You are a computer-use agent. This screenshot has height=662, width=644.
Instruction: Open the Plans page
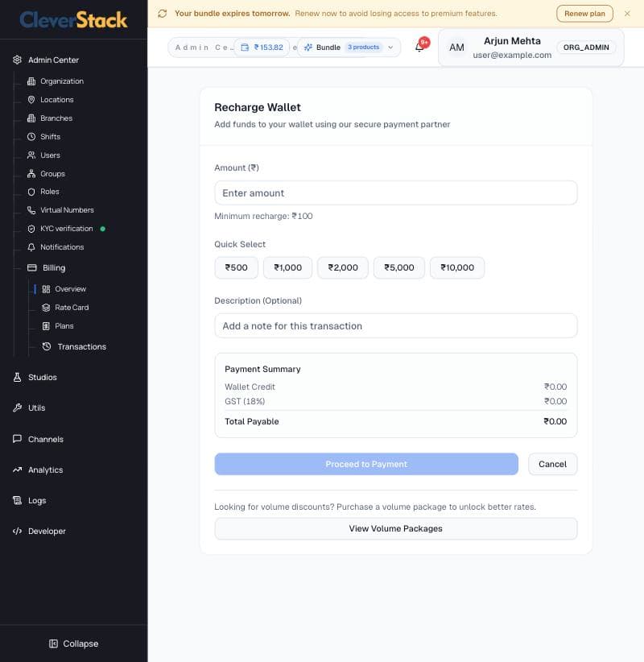click(64, 326)
